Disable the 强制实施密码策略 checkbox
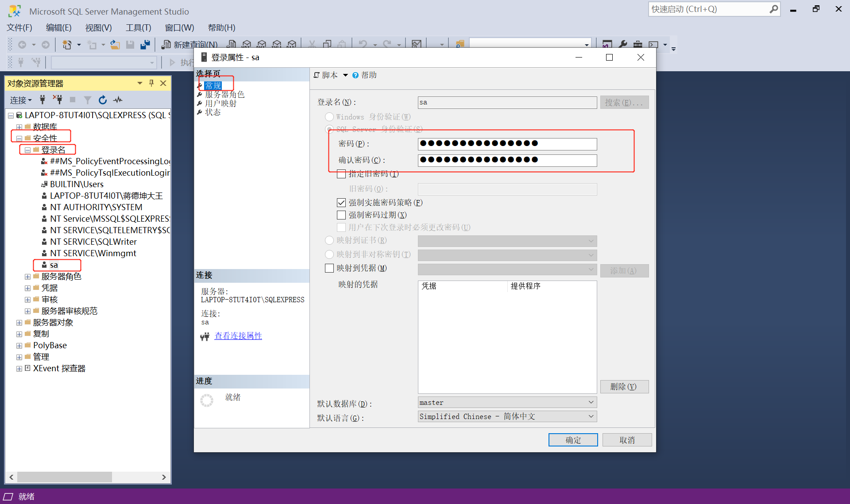 click(x=341, y=202)
